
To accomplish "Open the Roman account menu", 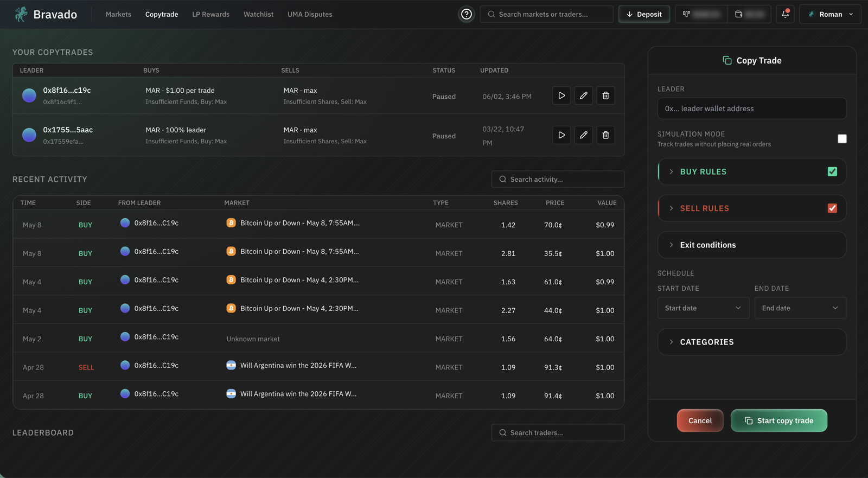I will coord(830,14).
